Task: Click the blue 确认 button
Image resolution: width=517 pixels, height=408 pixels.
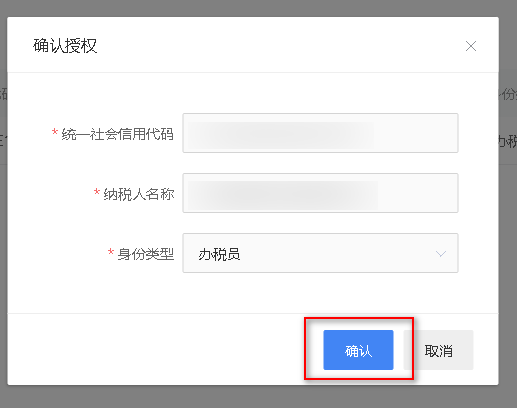Action: click(x=358, y=350)
